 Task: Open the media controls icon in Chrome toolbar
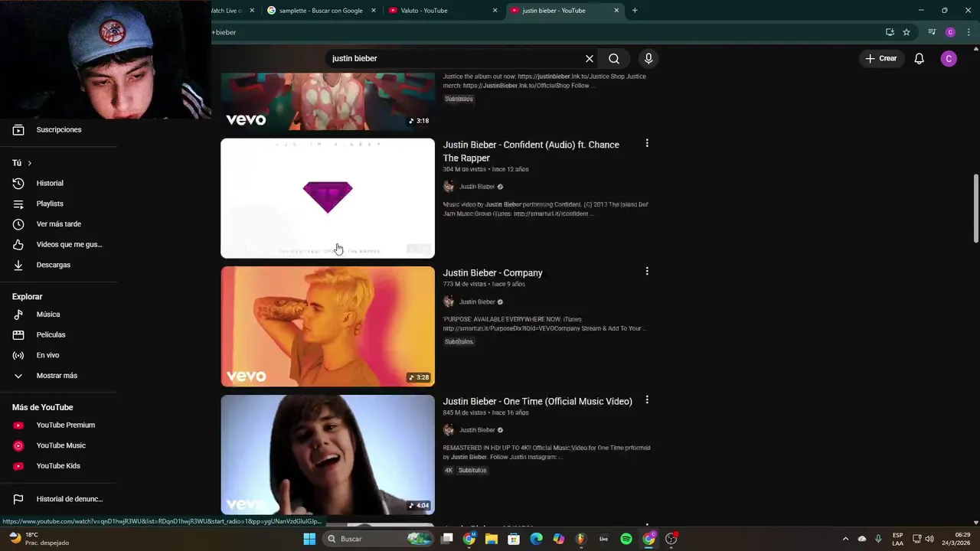click(932, 32)
